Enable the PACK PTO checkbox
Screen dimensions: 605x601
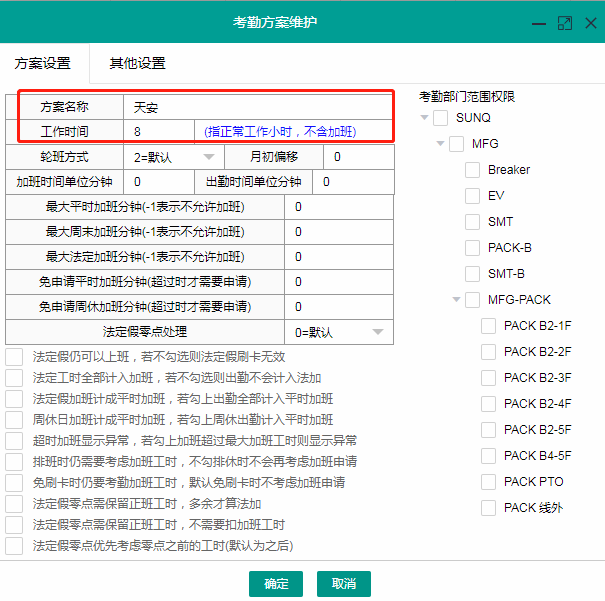(489, 482)
